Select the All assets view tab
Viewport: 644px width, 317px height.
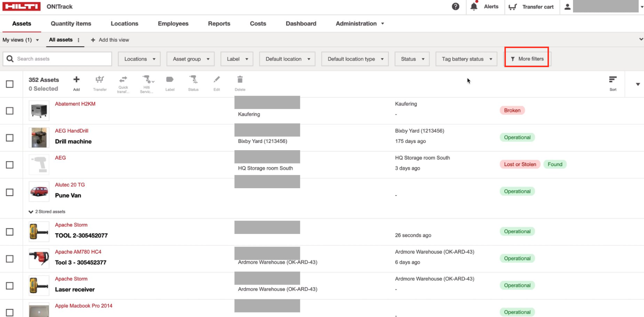[61, 40]
